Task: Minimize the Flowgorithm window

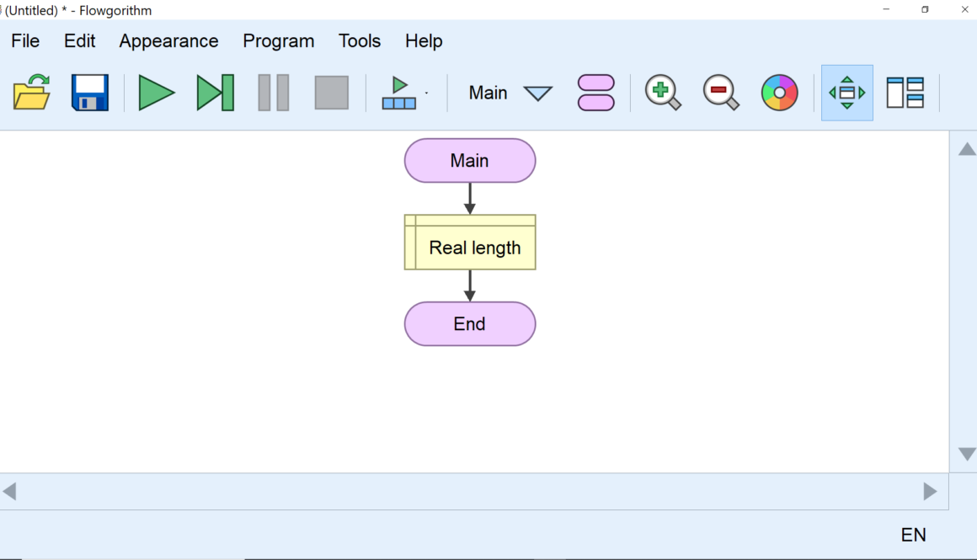Action: 886,9
